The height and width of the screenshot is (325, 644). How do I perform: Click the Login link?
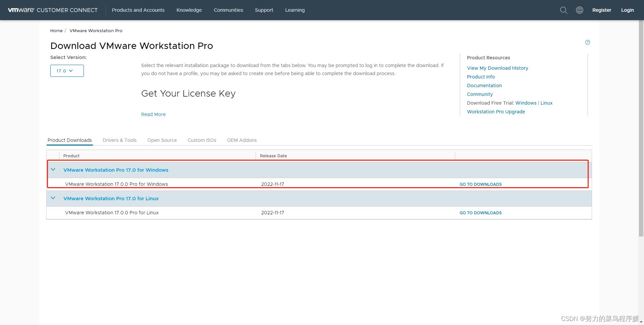click(x=627, y=10)
